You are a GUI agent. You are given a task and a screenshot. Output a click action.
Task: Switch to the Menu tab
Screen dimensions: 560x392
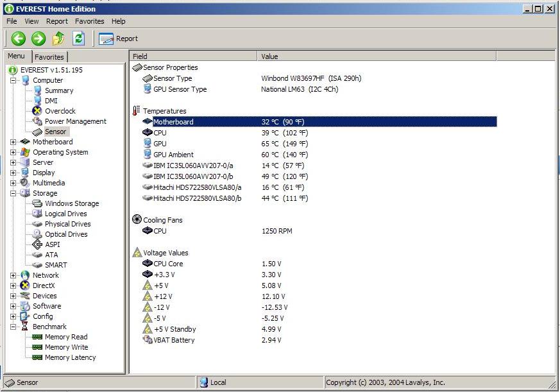17,56
